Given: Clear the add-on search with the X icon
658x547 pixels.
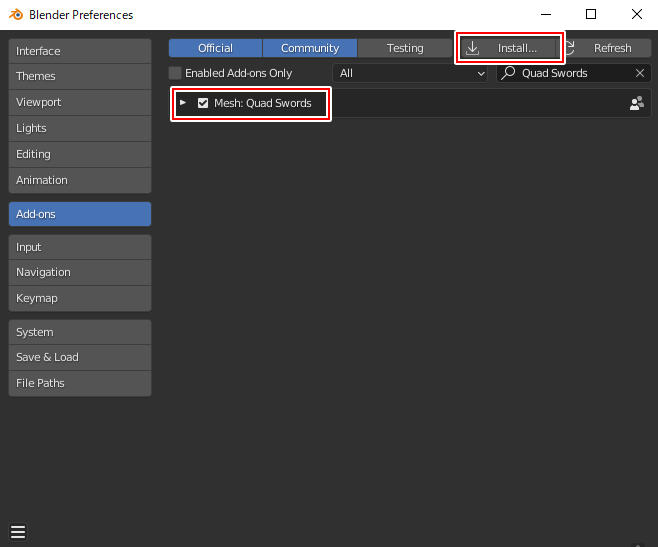Looking at the screenshot, I should pyautogui.click(x=640, y=73).
